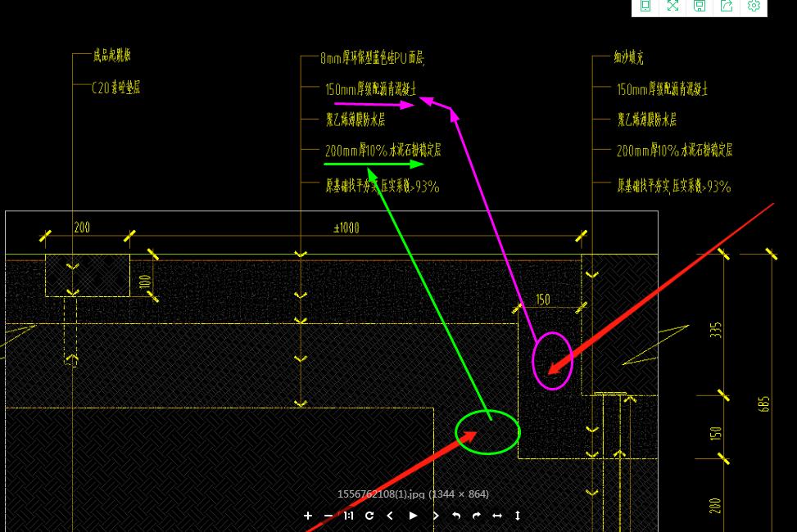Screen dimensions: 797x532
Task: Reset image to 1:1 actual size
Action: [x=348, y=516]
